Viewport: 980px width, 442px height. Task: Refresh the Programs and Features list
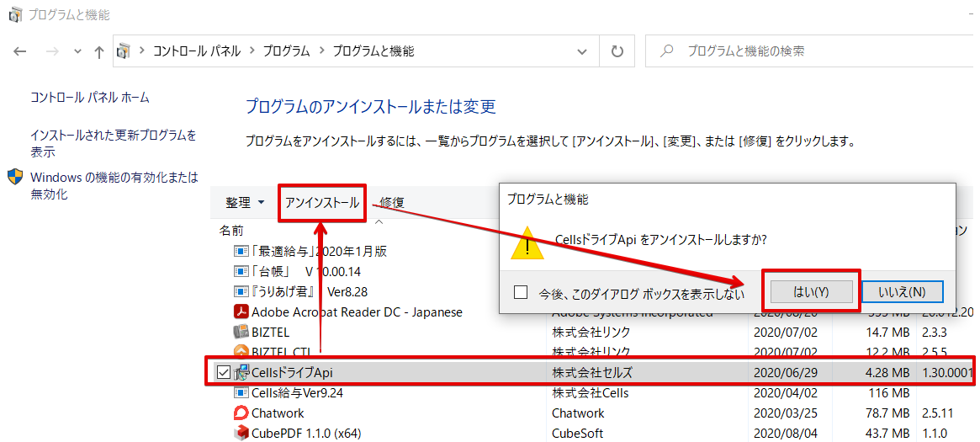617,51
